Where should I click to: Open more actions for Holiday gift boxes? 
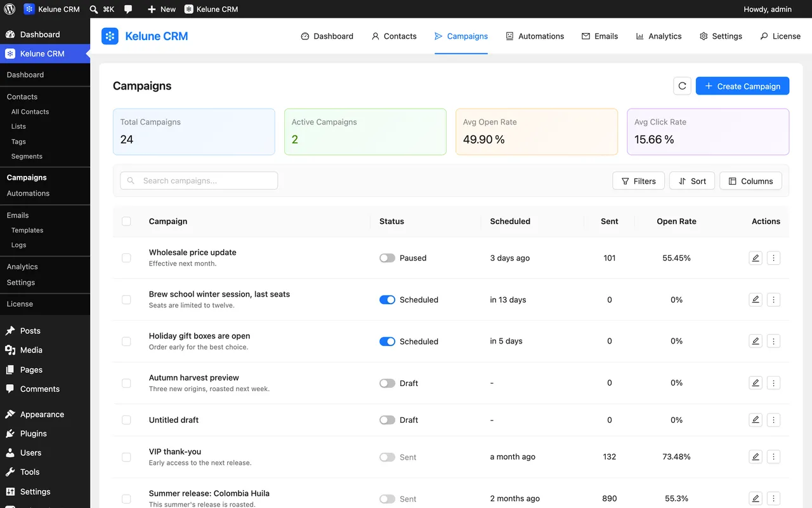click(773, 342)
